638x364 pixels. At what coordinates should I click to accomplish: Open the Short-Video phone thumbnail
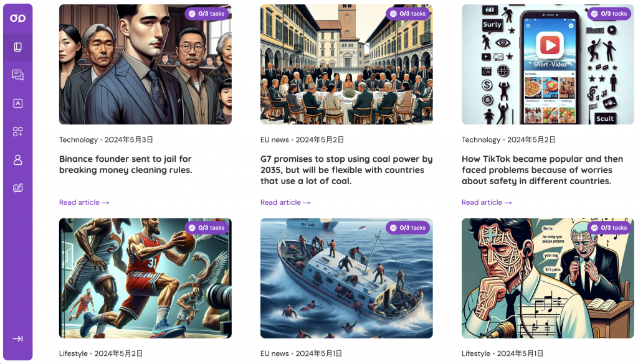[548, 64]
